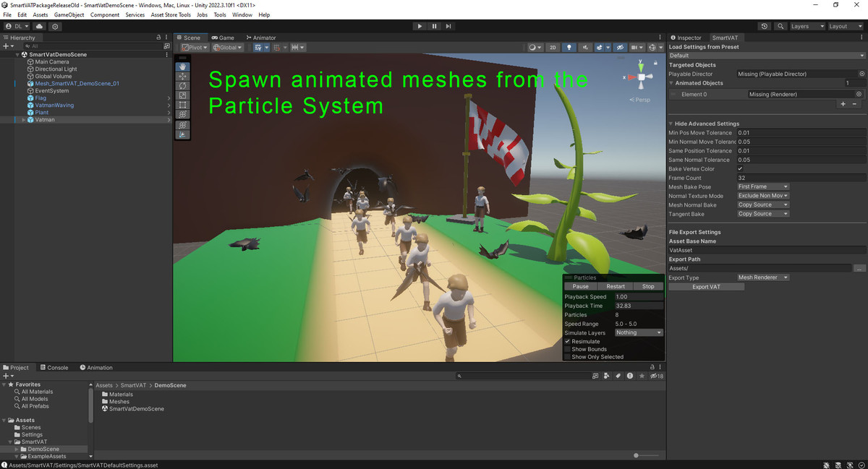Toggle scene lighting bulb icon

(x=569, y=48)
